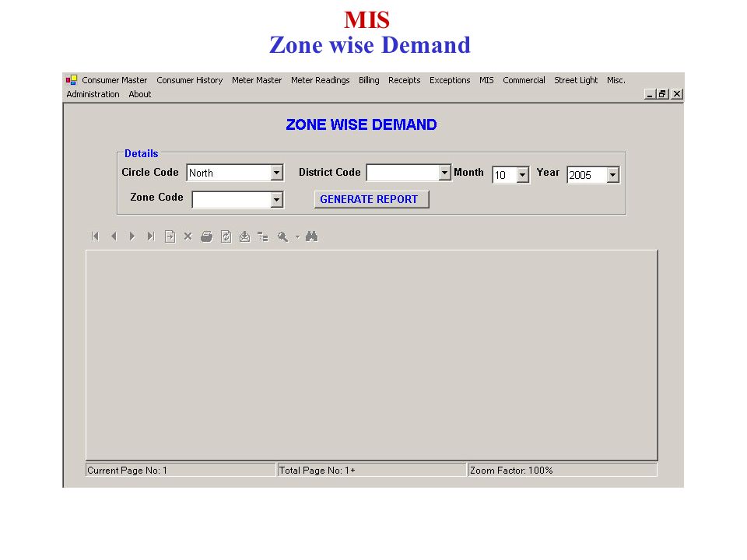The height and width of the screenshot is (560, 747).
Task: Open the Meter Readings menu
Action: 320,80
